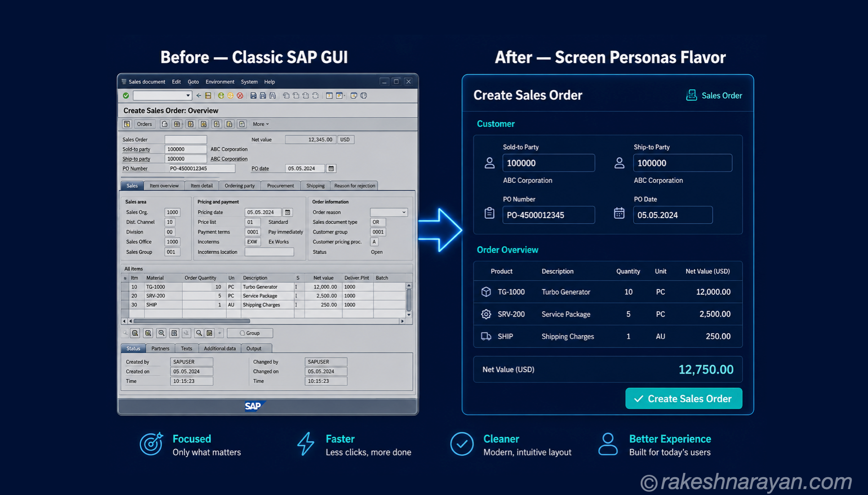Image resolution: width=868 pixels, height=495 pixels.
Task: Click the Sales Order link in the Personas header
Action: tap(722, 95)
